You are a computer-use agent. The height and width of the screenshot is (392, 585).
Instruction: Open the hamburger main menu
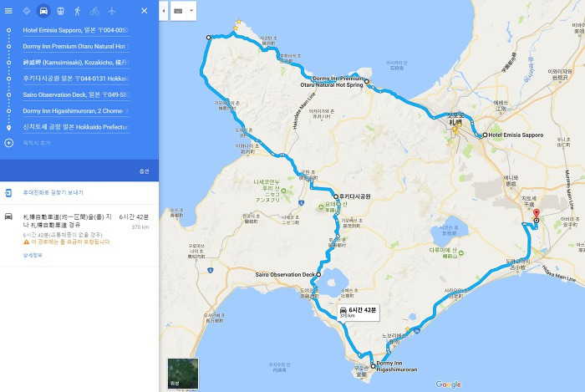click(8, 11)
